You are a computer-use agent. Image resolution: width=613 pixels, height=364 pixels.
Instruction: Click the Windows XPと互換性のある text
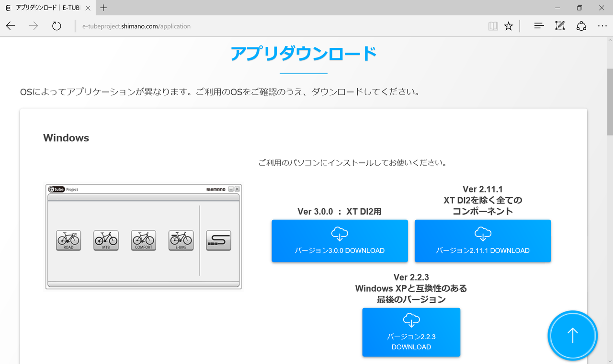point(411,289)
